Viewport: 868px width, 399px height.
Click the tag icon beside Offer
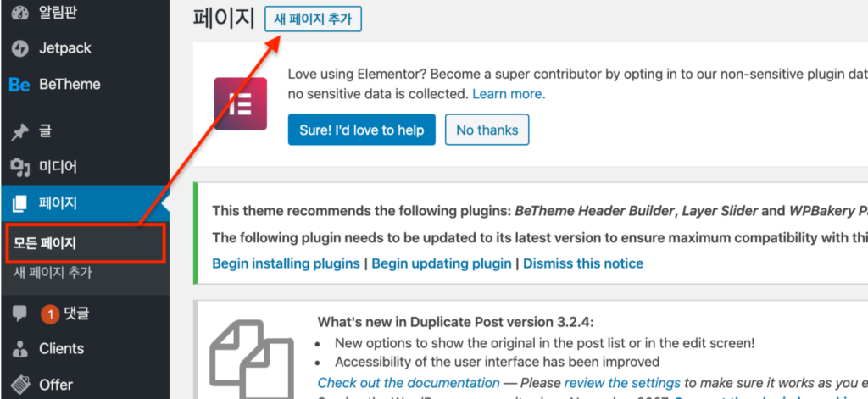point(19,385)
